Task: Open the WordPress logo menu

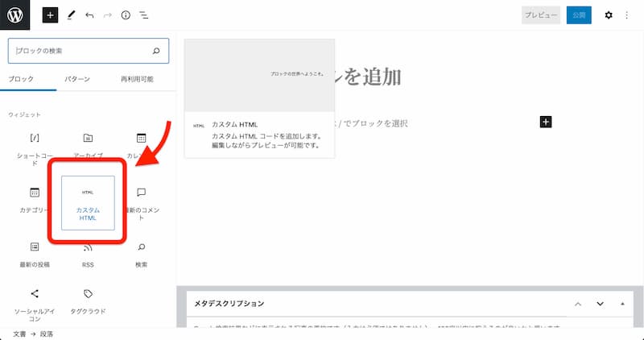Action: 14,15
